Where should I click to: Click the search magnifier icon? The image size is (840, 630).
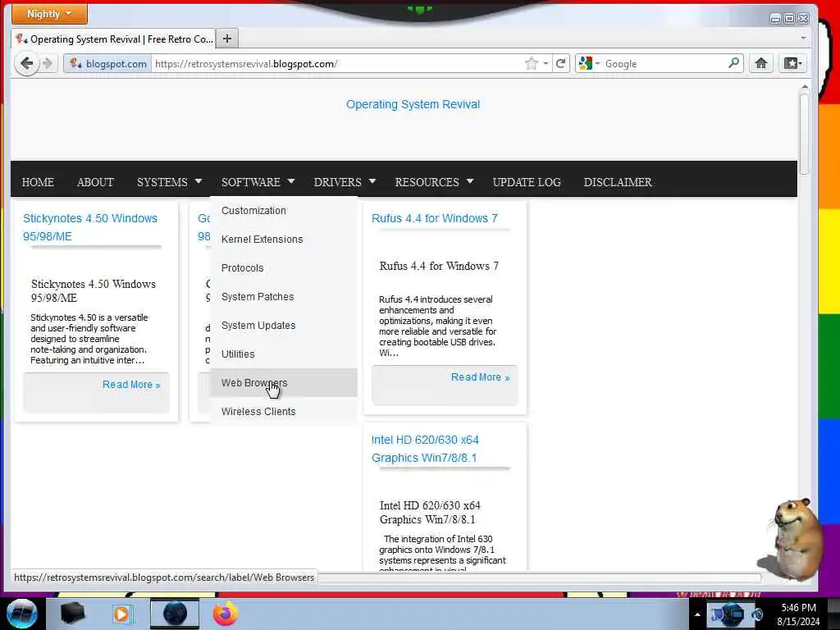tap(733, 63)
